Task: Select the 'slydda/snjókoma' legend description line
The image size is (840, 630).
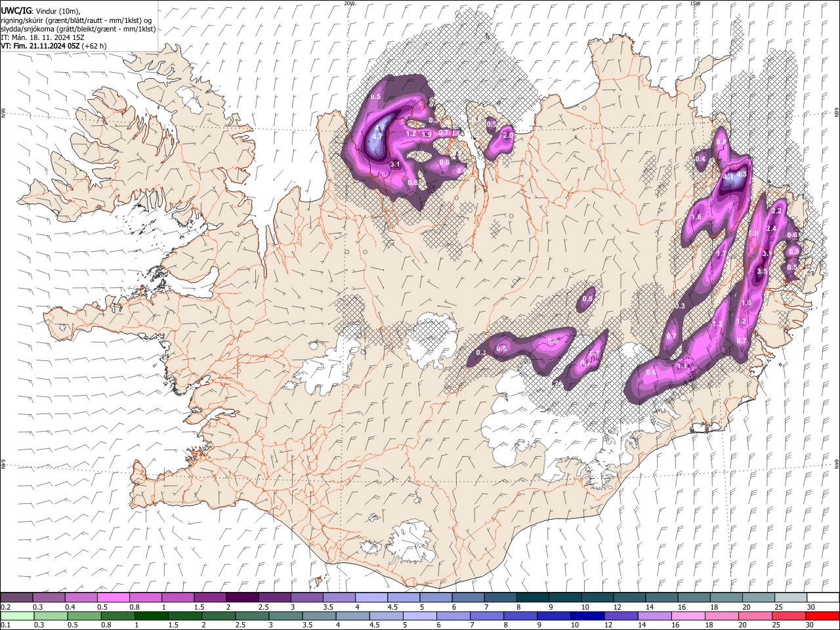Action: point(78,29)
